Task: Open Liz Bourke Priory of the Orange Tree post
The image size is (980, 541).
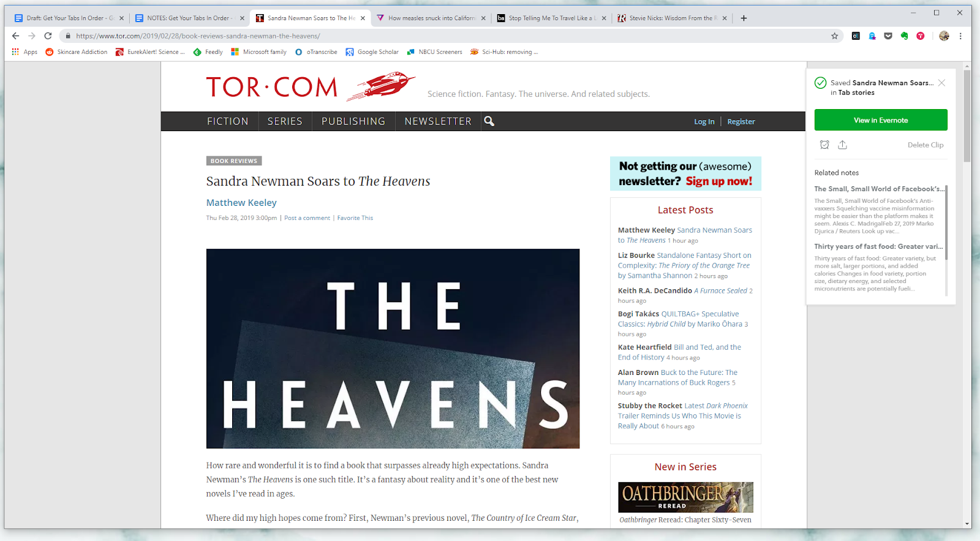Action: [685, 265]
